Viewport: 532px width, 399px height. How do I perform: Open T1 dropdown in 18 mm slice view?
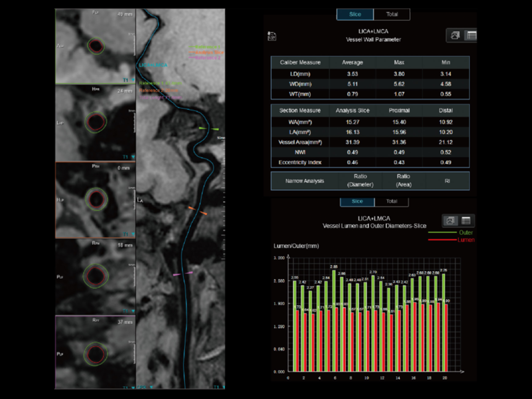133,311
